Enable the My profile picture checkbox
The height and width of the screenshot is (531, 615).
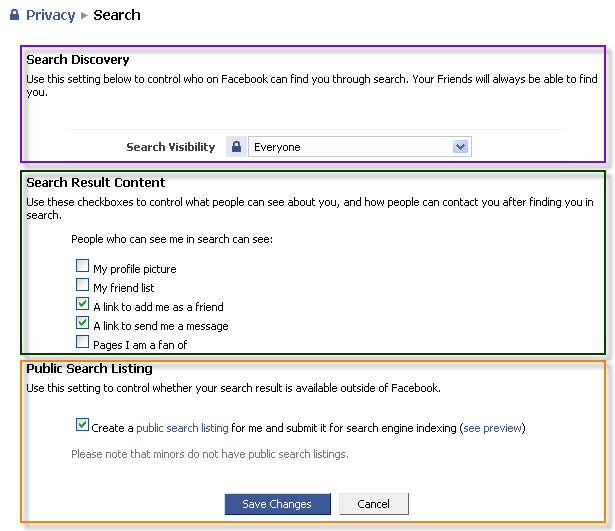pyautogui.click(x=82, y=267)
